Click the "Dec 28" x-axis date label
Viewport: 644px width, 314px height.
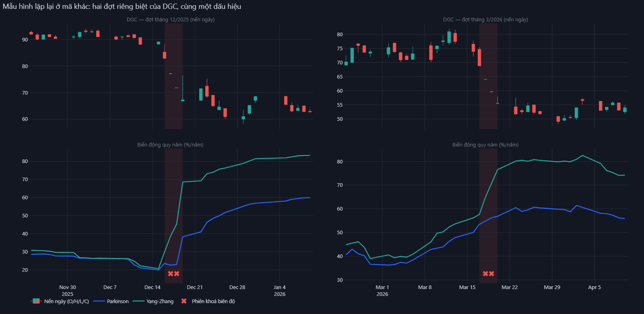(237, 287)
